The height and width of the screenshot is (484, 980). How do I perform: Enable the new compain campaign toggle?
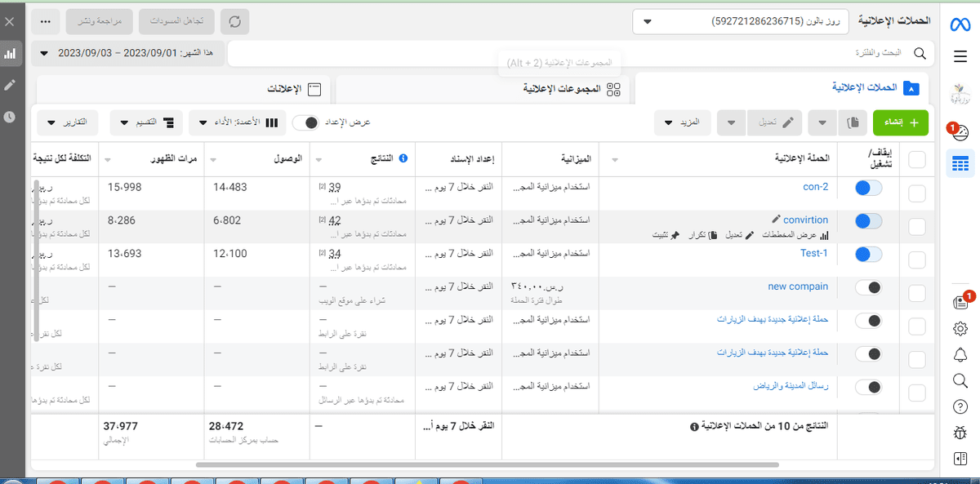868,288
